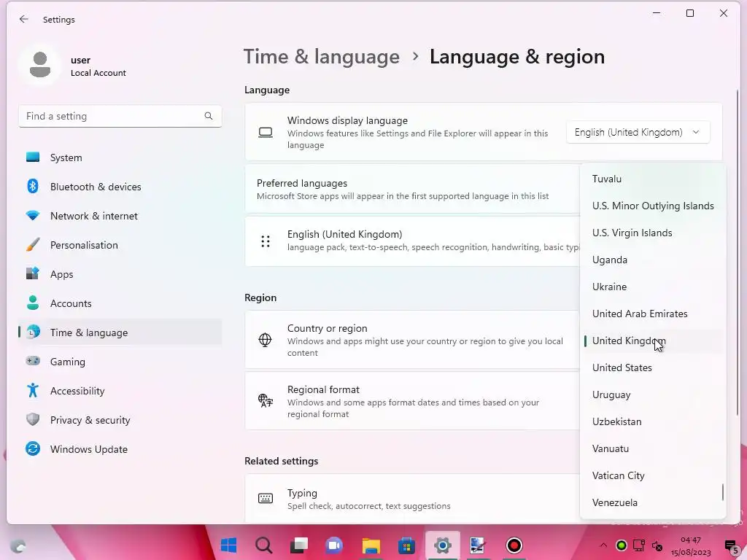Click the Time & language breadcrumb link

pyautogui.click(x=322, y=57)
